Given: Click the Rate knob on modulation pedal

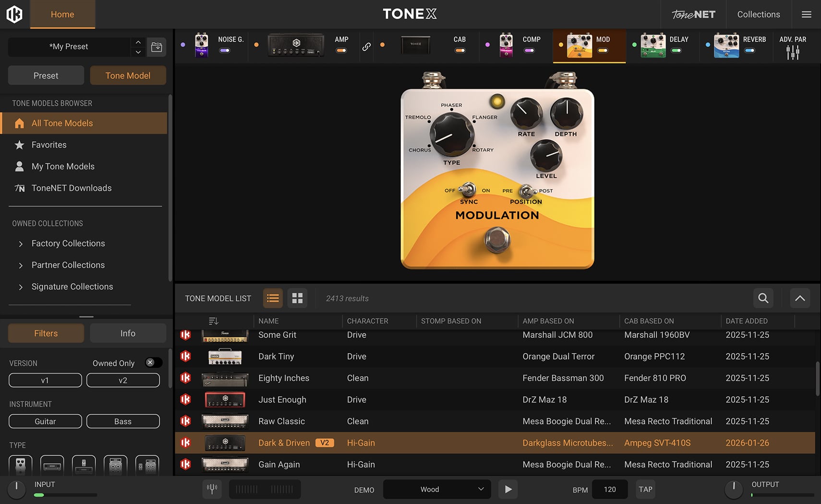Looking at the screenshot, I should click(526, 113).
